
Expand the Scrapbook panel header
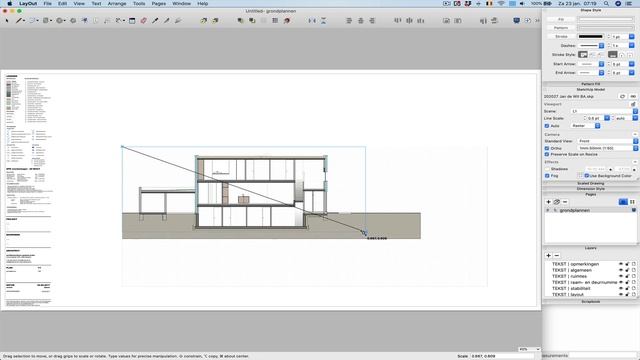point(590,302)
